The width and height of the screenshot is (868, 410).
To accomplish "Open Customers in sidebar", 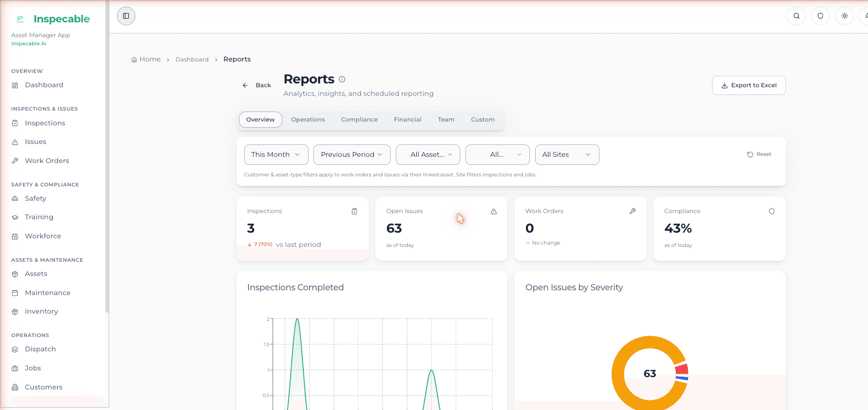I will tap(43, 387).
